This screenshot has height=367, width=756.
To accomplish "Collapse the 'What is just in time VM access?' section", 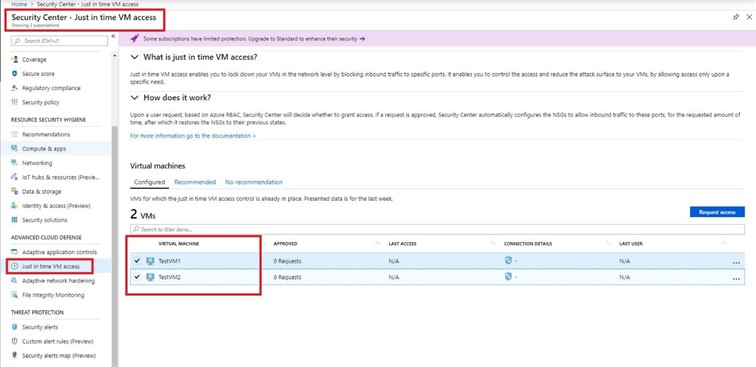I will point(135,57).
